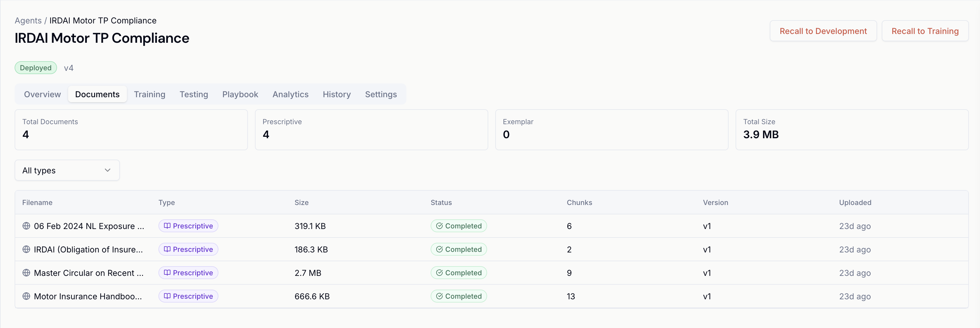Click globe icon beside Master Circular on Recent
Viewport: 980px width, 328px height.
pyautogui.click(x=26, y=273)
